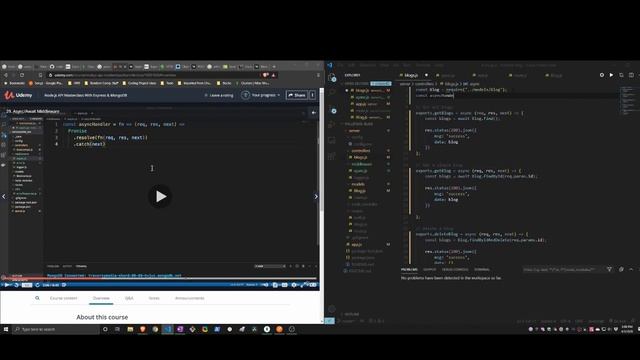The image size is (640, 360).
Task: Open Brave browser from taskbar
Action: 142,329
